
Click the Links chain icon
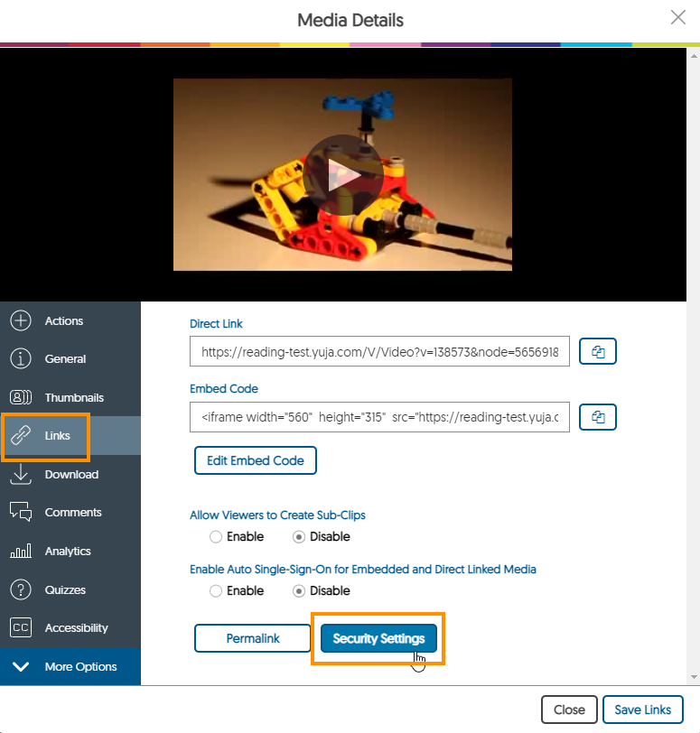coord(21,435)
